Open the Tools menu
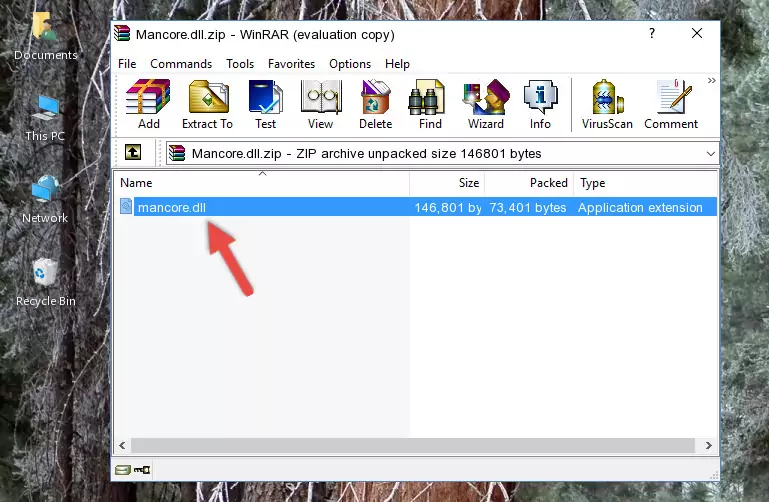 pos(240,64)
